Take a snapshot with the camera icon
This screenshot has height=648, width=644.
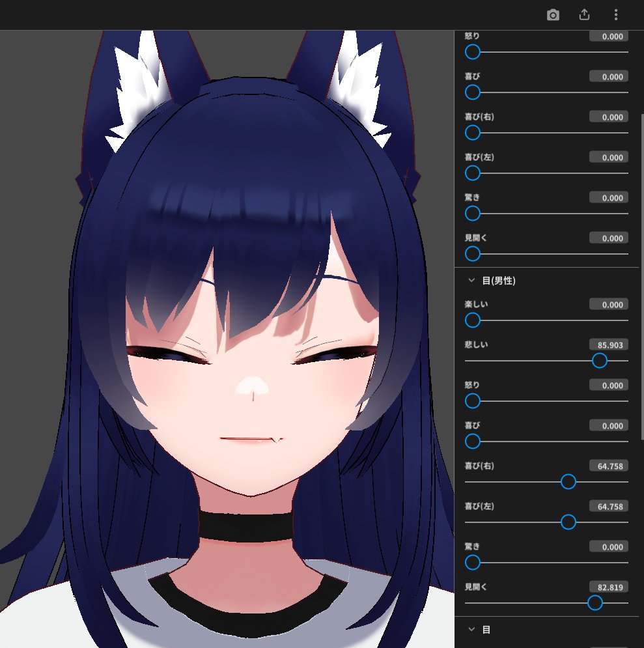pyautogui.click(x=553, y=15)
